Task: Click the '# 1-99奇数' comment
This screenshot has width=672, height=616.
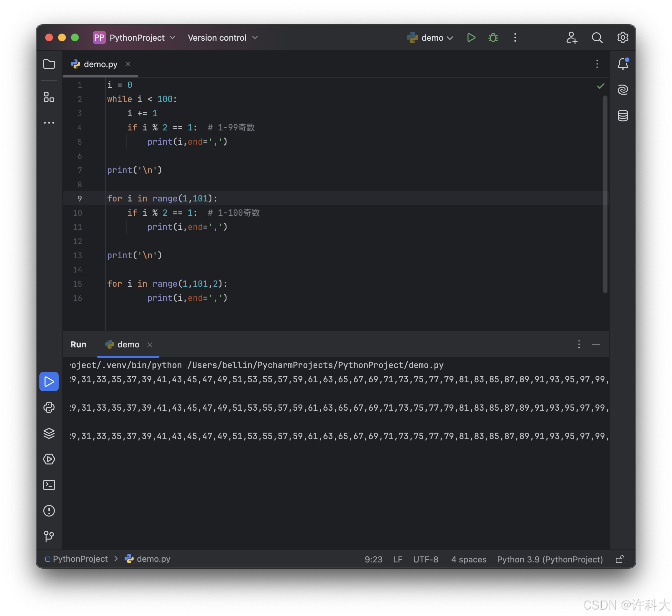Action: (x=231, y=127)
